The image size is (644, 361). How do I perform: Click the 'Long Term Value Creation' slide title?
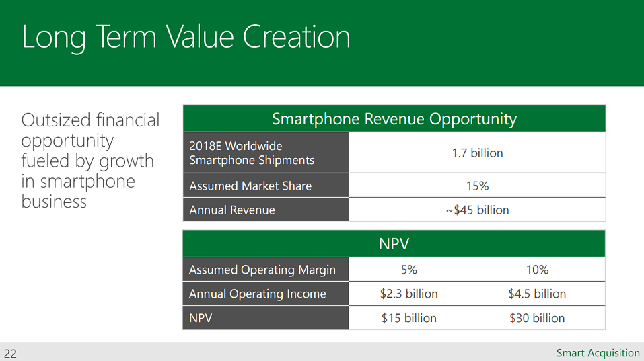[x=186, y=37]
